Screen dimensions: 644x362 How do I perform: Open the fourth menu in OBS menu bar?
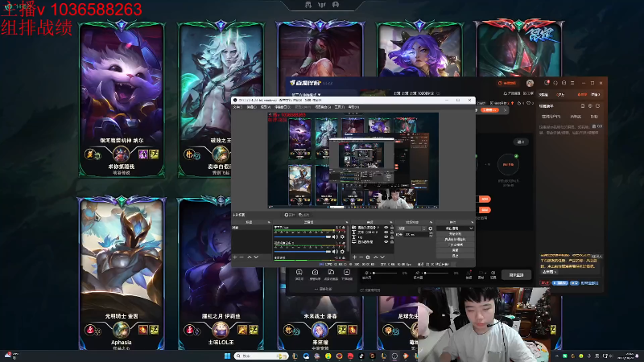(283, 107)
